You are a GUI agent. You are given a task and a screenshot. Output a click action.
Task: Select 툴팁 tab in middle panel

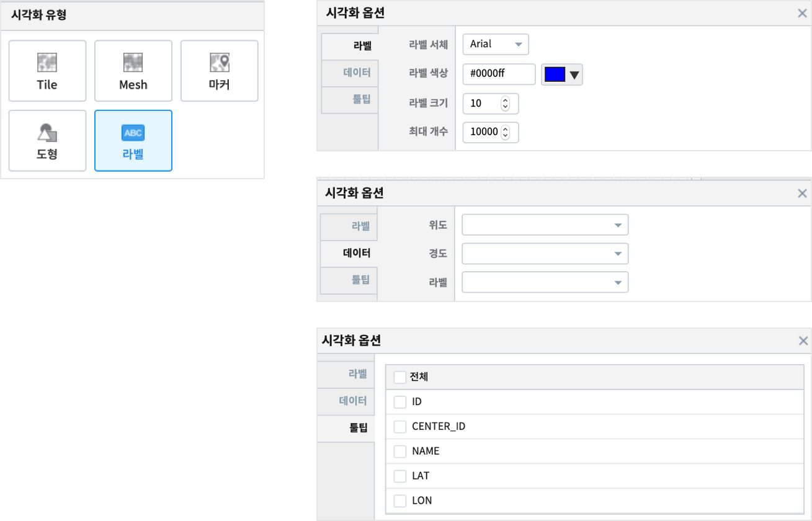[x=349, y=280]
